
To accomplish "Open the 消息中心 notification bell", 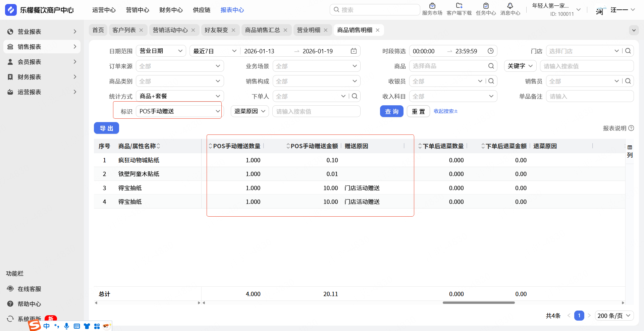I will click(510, 6).
